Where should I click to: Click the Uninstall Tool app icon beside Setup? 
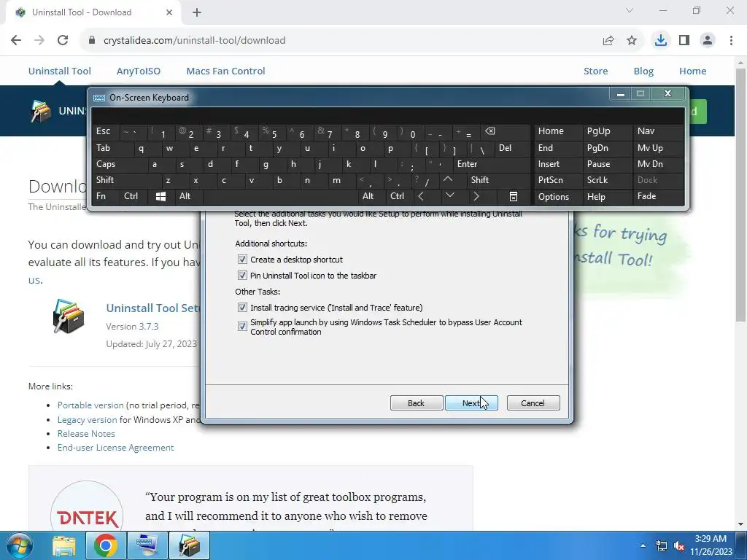coord(69,316)
